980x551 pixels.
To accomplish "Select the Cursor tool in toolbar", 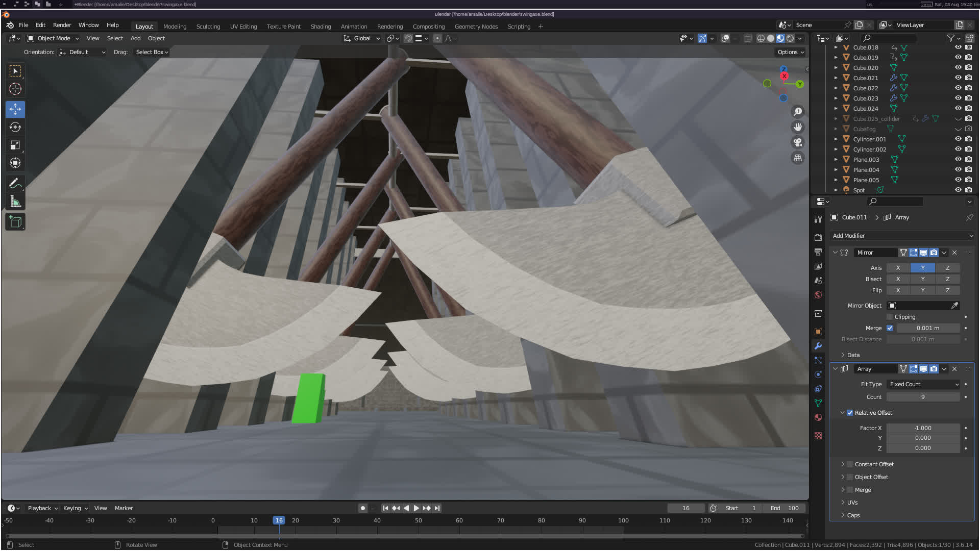I will pos(15,89).
